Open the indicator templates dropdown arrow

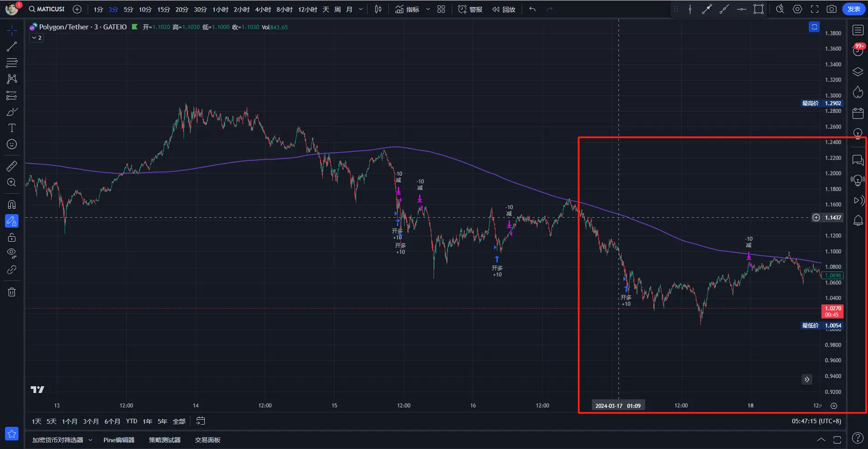[428, 9]
